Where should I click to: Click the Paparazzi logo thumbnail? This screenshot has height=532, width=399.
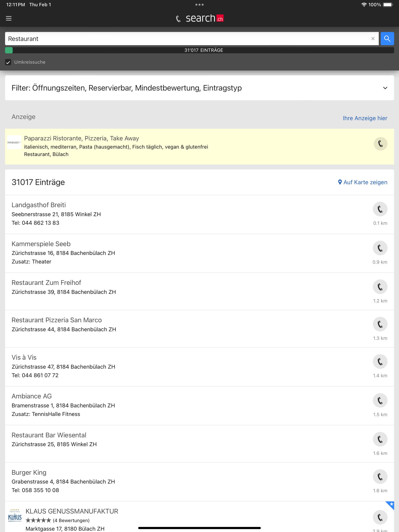14,142
